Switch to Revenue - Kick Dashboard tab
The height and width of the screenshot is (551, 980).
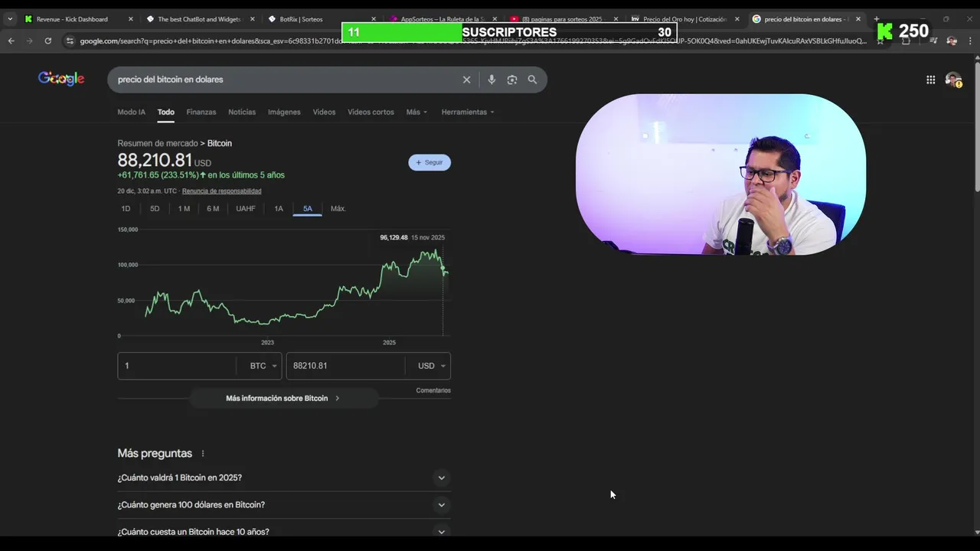tap(73, 19)
